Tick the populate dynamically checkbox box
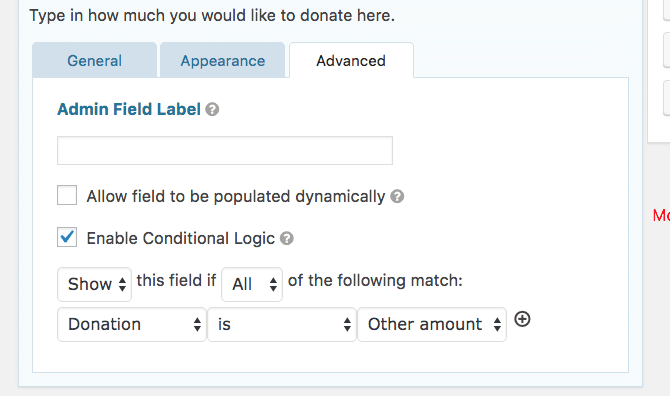Image resolution: width=670 pixels, height=396 pixels. point(67,195)
